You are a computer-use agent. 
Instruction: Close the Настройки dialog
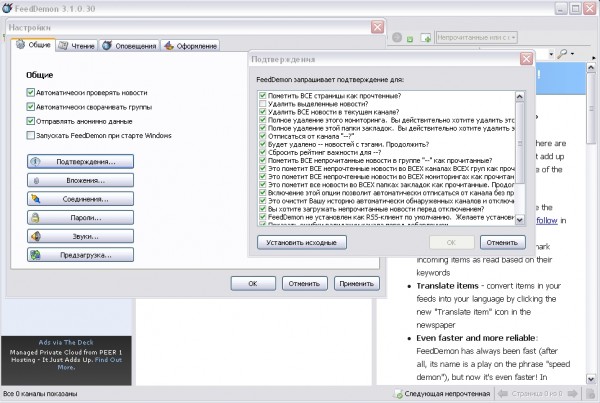(x=377, y=27)
